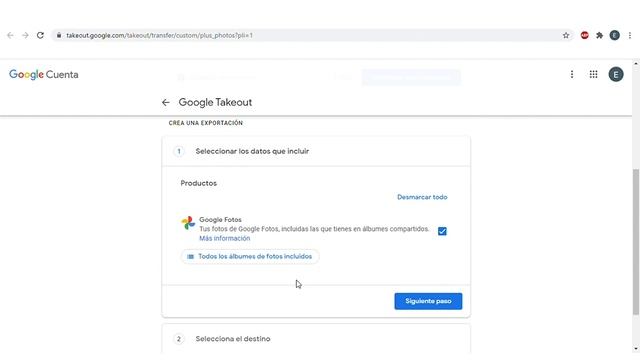The image size is (640, 360).
Task: Click the browser forward arrow
Action: pyautogui.click(x=25, y=36)
